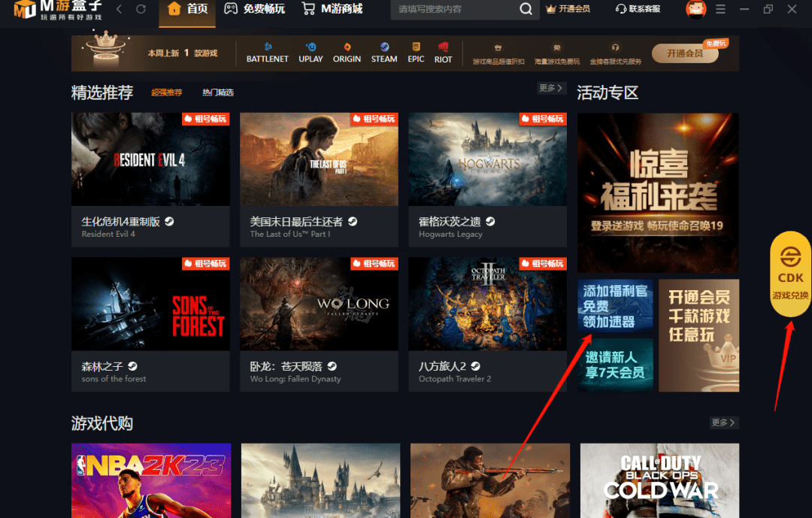Open the Epic platform section
The image size is (812, 518).
(416, 53)
